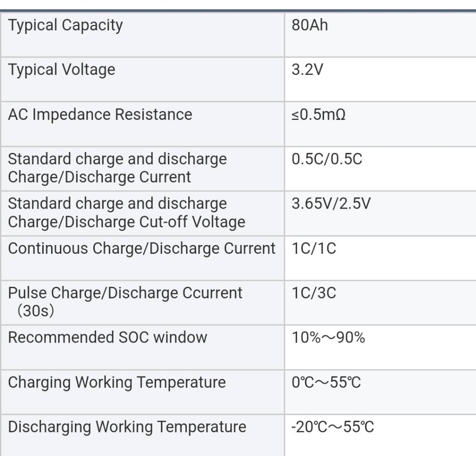Click the Pulse Charge/Discharge Ccurrent label
The width and height of the screenshot is (476, 456).
coord(125,293)
